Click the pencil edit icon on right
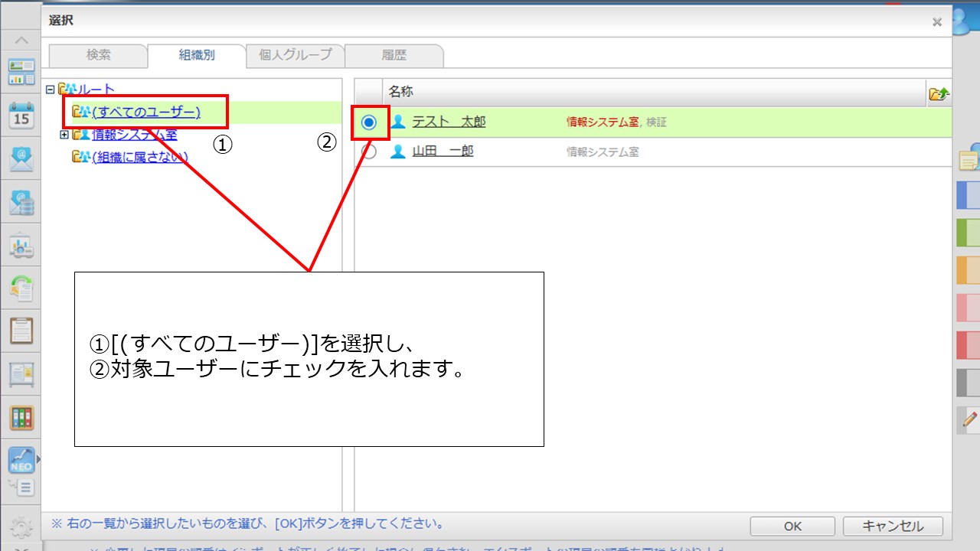Image resolution: width=980 pixels, height=551 pixels. pos(969,419)
